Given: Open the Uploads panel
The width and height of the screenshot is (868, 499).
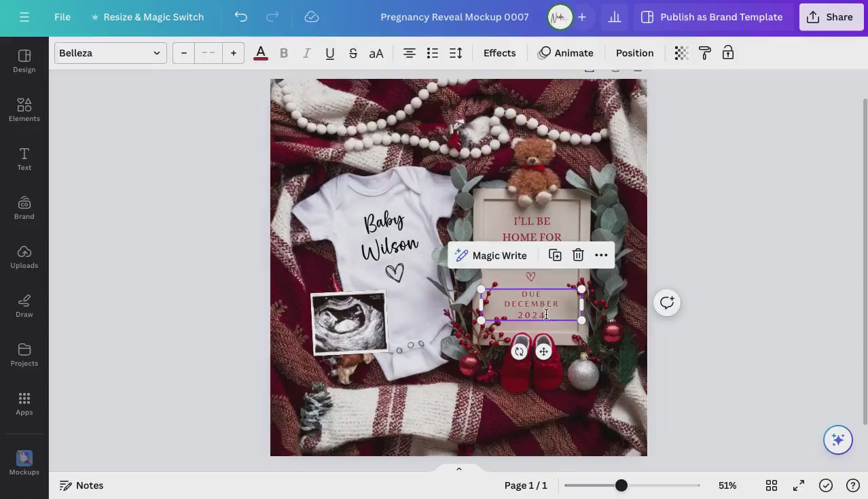Looking at the screenshot, I should pos(24,257).
